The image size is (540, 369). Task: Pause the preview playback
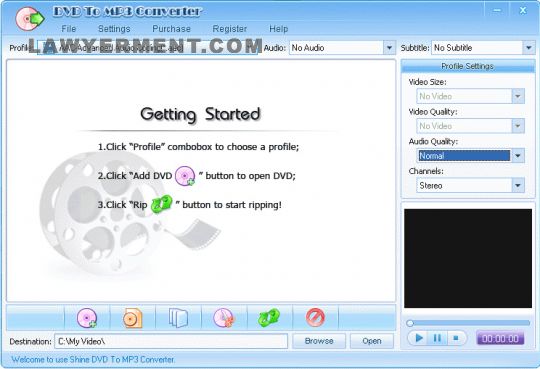point(437,338)
